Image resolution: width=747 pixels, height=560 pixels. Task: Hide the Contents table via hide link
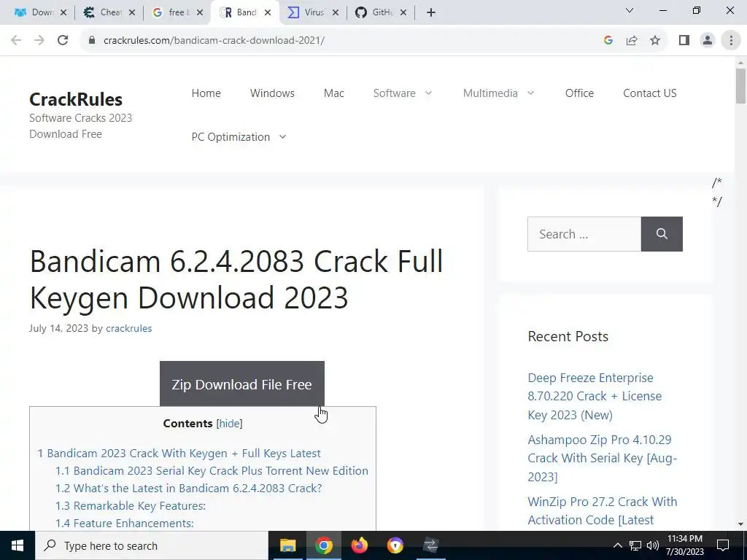(230, 424)
